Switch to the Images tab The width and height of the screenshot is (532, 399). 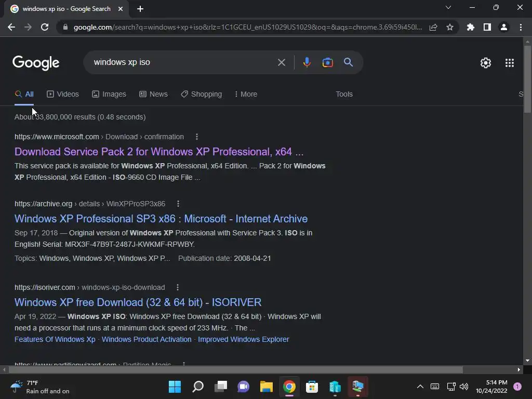tap(109, 94)
